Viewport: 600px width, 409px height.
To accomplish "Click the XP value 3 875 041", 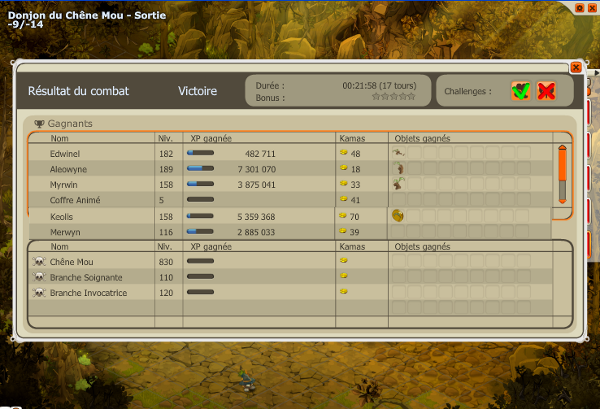I will [x=256, y=185].
